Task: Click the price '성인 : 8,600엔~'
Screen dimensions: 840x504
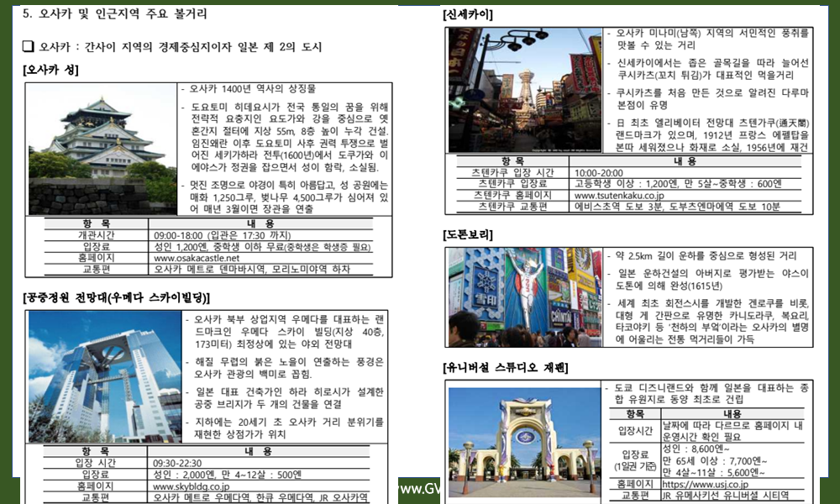Action: point(696,449)
